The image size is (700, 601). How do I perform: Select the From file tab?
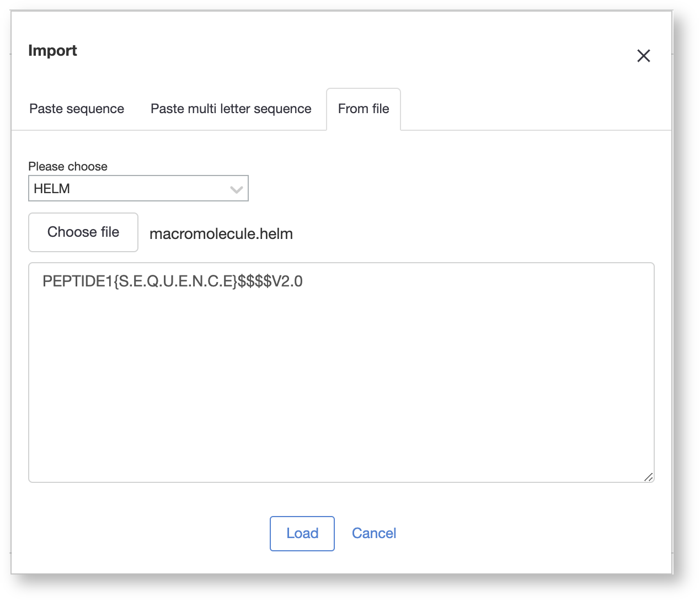tap(363, 109)
